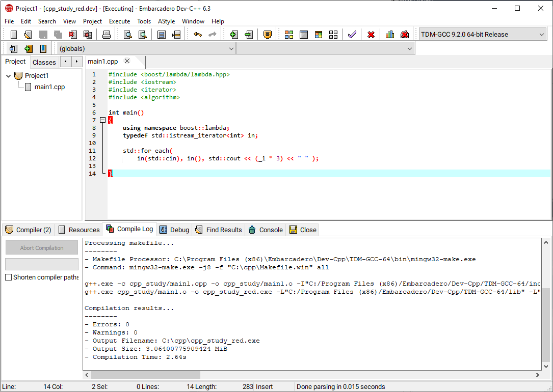
Task: Open the View menu
Action: (x=69, y=21)
